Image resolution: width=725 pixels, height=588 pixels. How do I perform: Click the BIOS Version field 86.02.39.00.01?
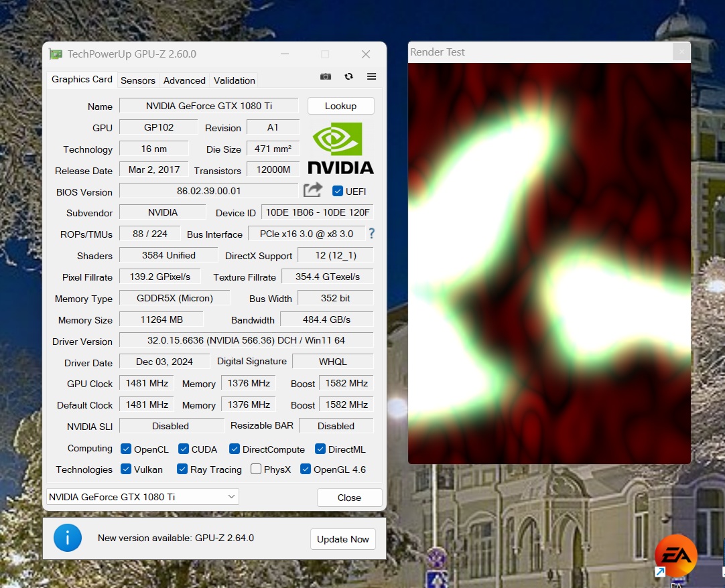click(x=209, y=191)
